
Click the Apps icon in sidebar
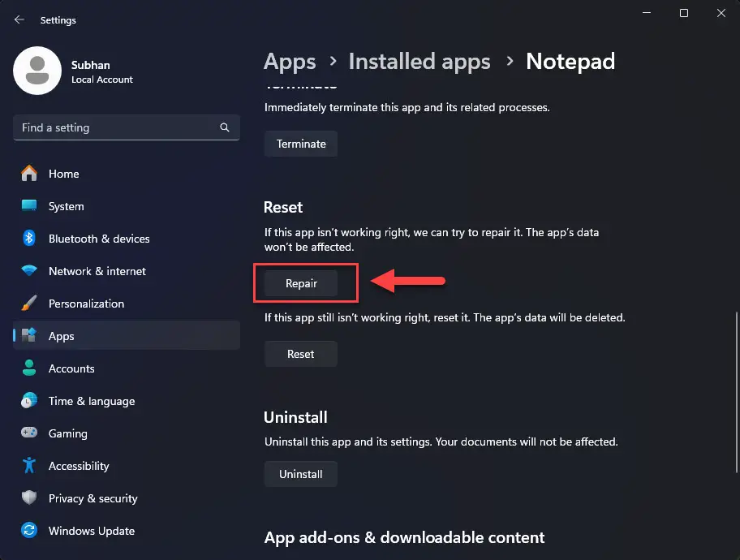(29, 335)
